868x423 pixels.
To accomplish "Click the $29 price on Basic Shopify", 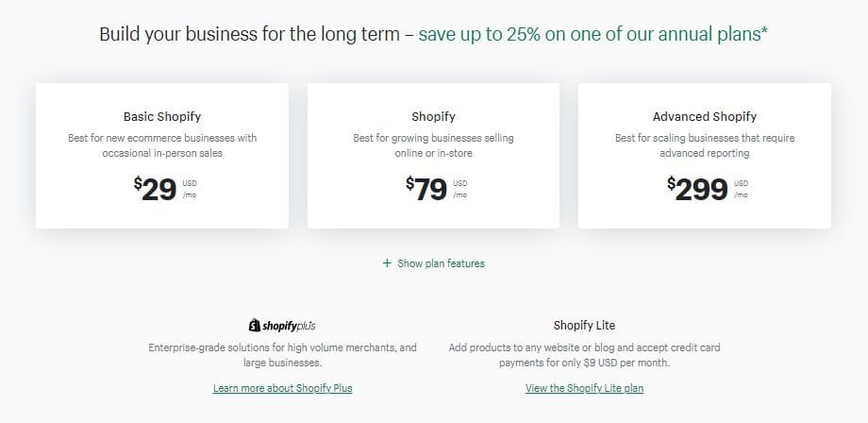I will click(155, 189).
